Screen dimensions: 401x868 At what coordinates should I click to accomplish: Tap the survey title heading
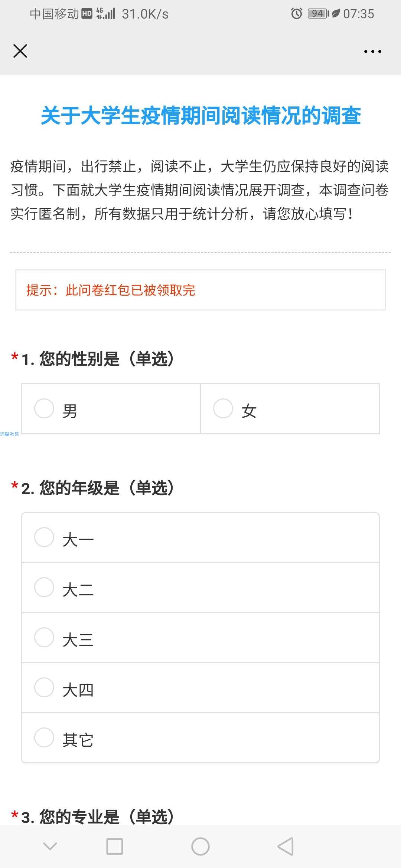[200, 115]
